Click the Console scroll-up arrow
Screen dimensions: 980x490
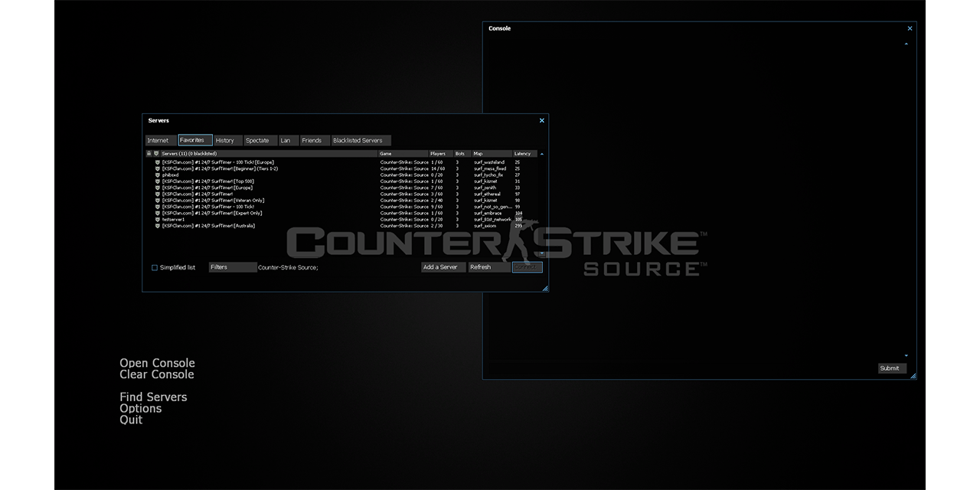click(906, 44)
